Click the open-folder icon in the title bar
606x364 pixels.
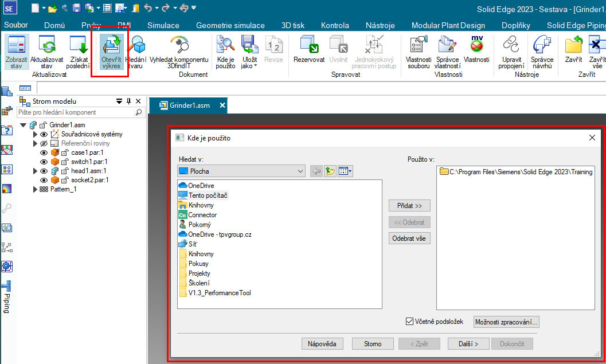(53, 8)
